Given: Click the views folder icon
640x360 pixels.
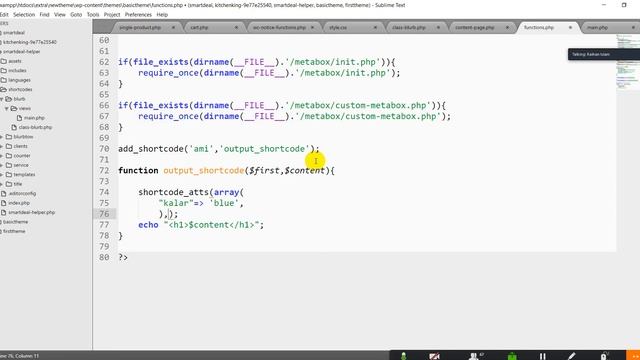Looking at the screenshot, I should pos(14,108).
